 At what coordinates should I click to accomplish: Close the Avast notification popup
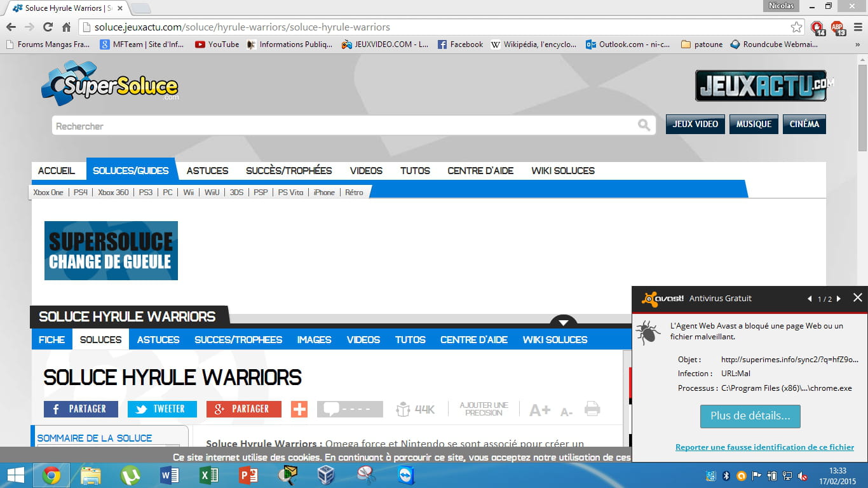857,297
